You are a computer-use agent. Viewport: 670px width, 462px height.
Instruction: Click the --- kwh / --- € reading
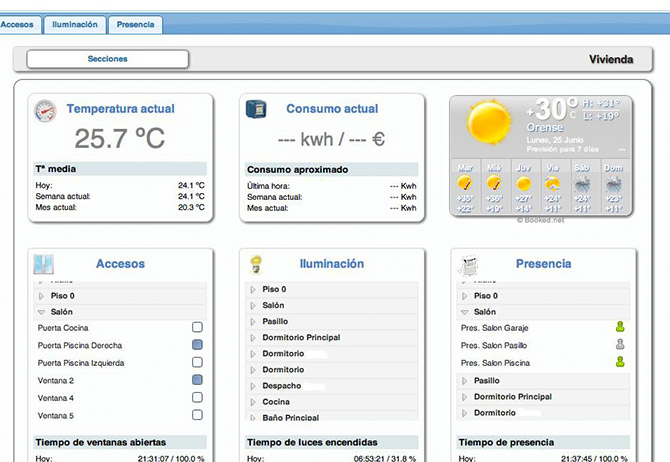[x=332, y=139]
